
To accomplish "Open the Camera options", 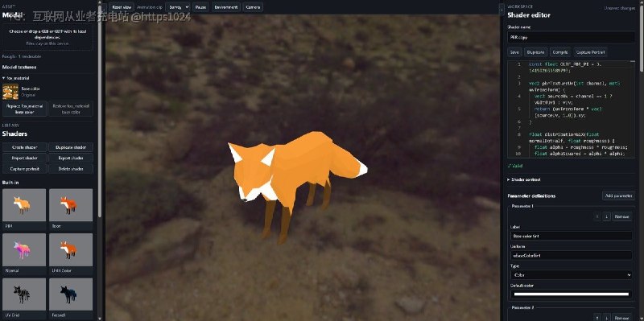I will click(x=253, y=7).
